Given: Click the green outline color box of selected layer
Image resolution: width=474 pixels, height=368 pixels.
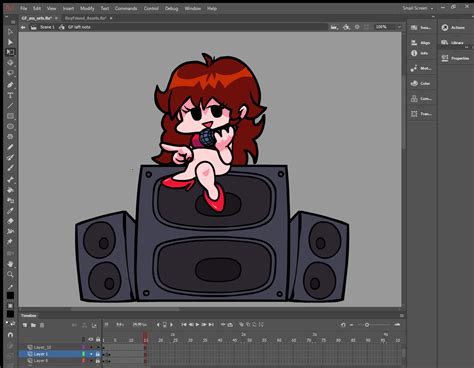Looking at the screenshot, I should [x=84, y=354].
